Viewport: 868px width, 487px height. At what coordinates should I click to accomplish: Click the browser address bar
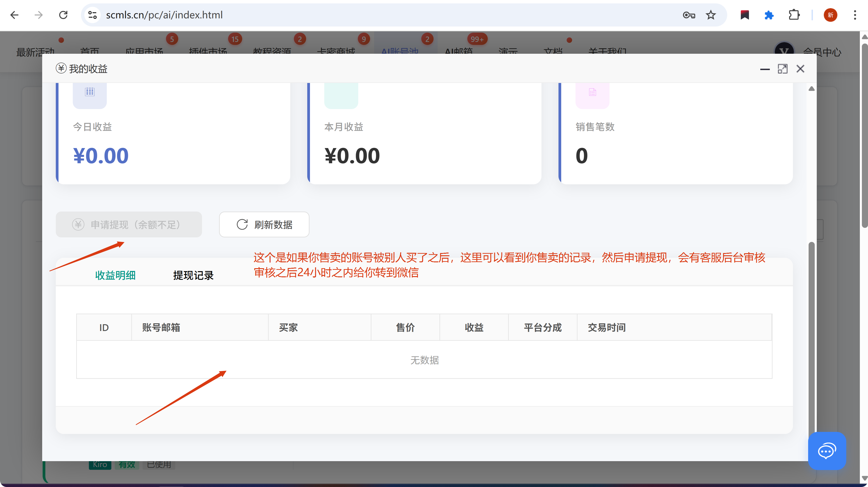[371, 15]
